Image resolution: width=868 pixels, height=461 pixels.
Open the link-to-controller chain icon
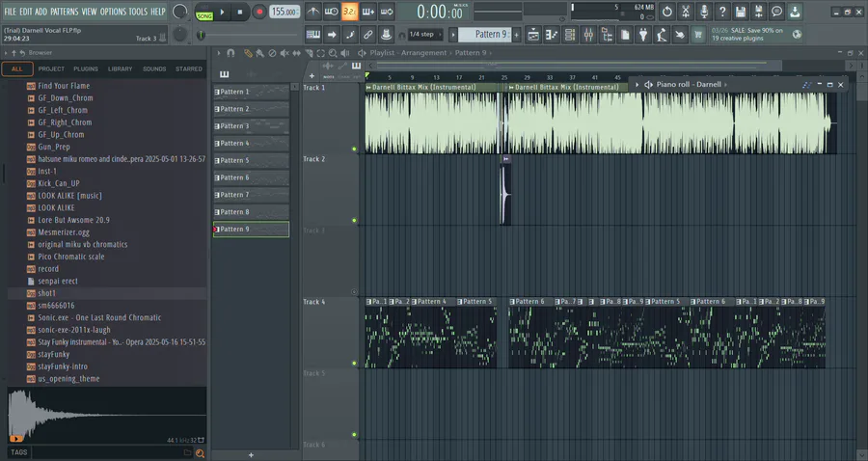click(367, 35)
